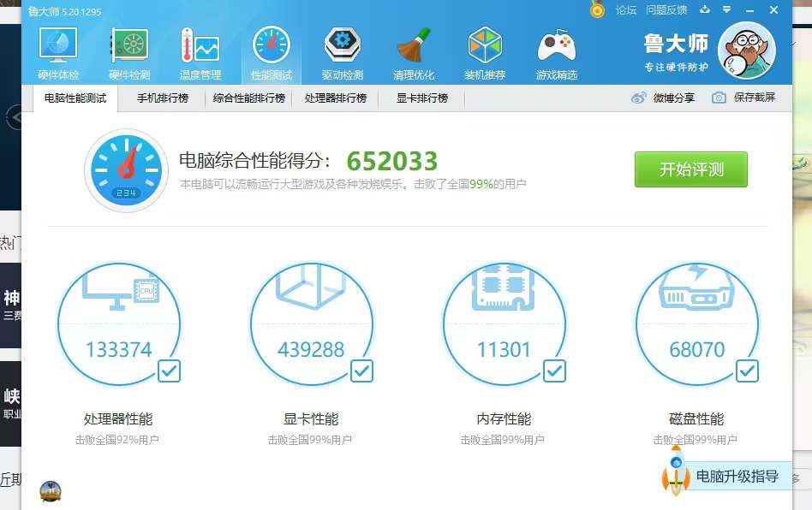
Task: Click the 鲁大师 专注硬件防护 logo text
Action: point(676,52)
